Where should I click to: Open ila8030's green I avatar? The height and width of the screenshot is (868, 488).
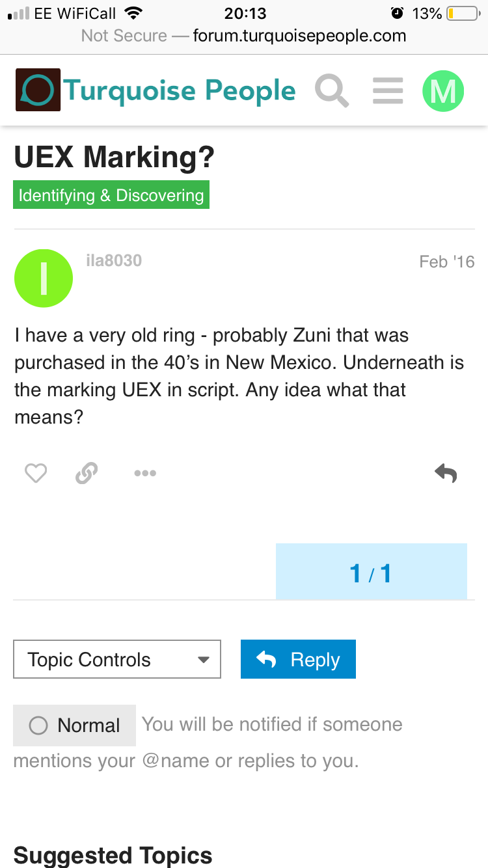coord(44,278)
